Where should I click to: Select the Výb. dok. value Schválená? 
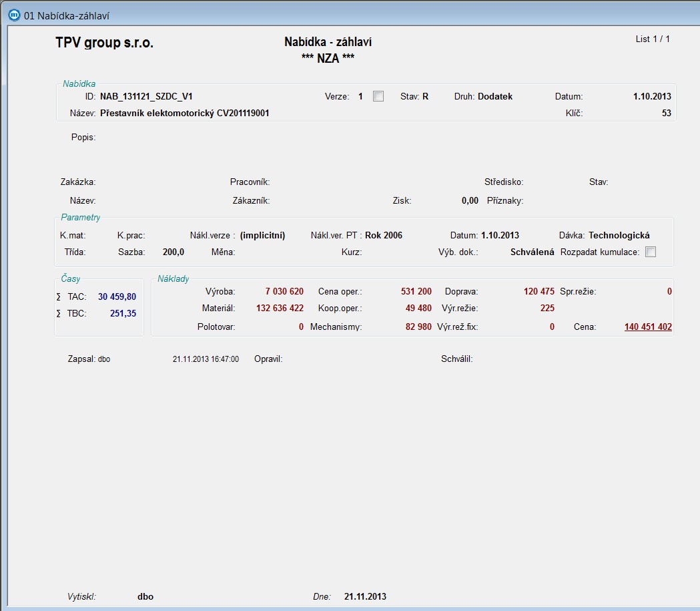pyautogui.click(x=532, y=252)
